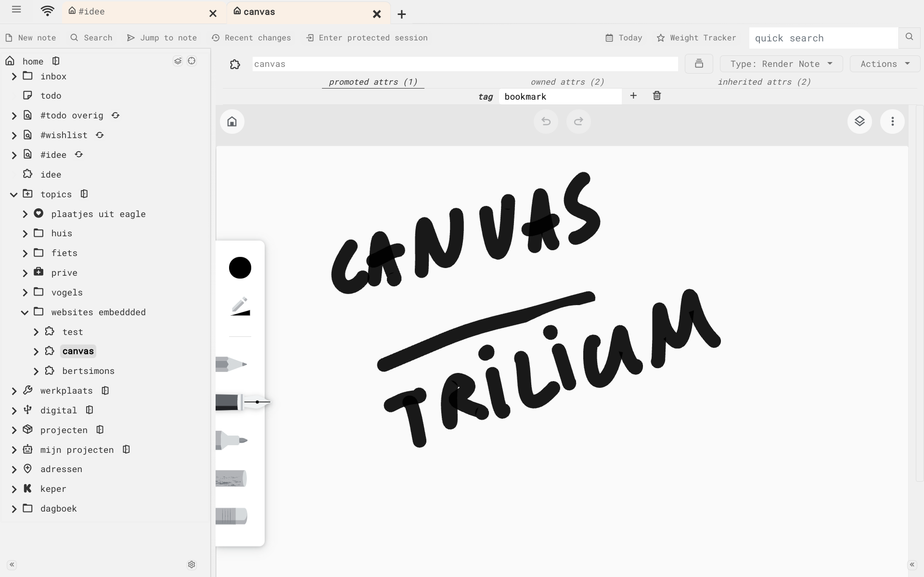The width and height of the screenshot is (924, 577).
Task: Create a New note
Action: pos(31,38)
